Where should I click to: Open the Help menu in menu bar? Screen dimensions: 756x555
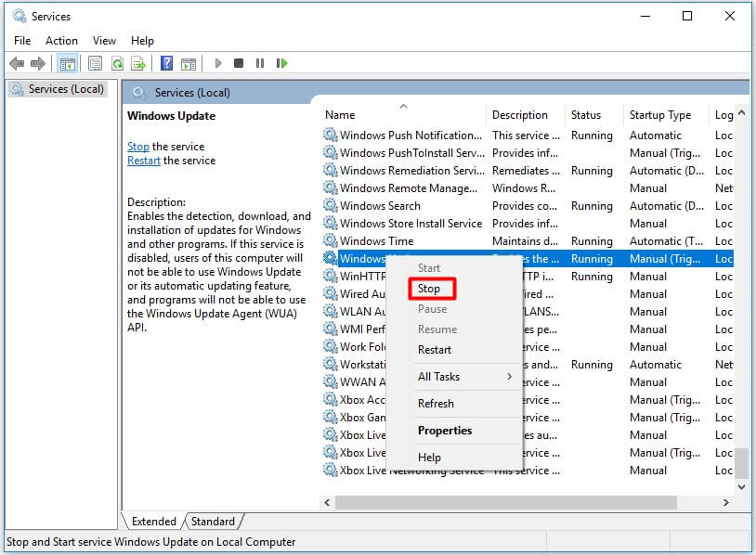coord(142,41)
